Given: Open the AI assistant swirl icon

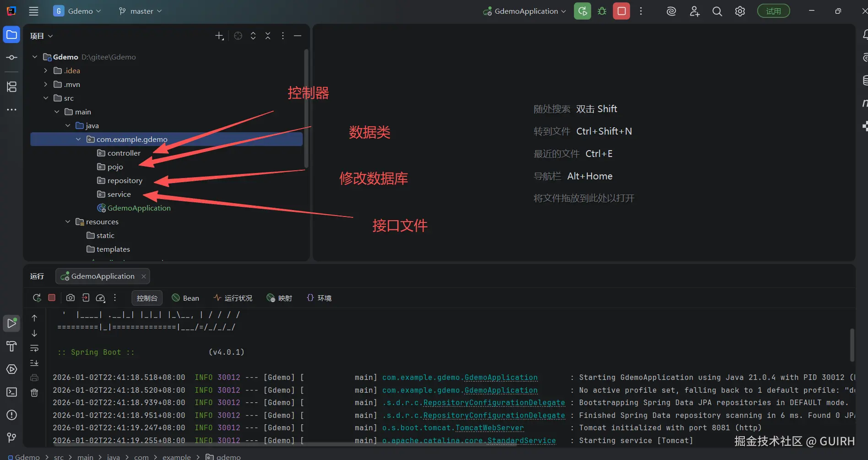Looking at the screenshot, I should pyautogui.click(x=671, y=11).
